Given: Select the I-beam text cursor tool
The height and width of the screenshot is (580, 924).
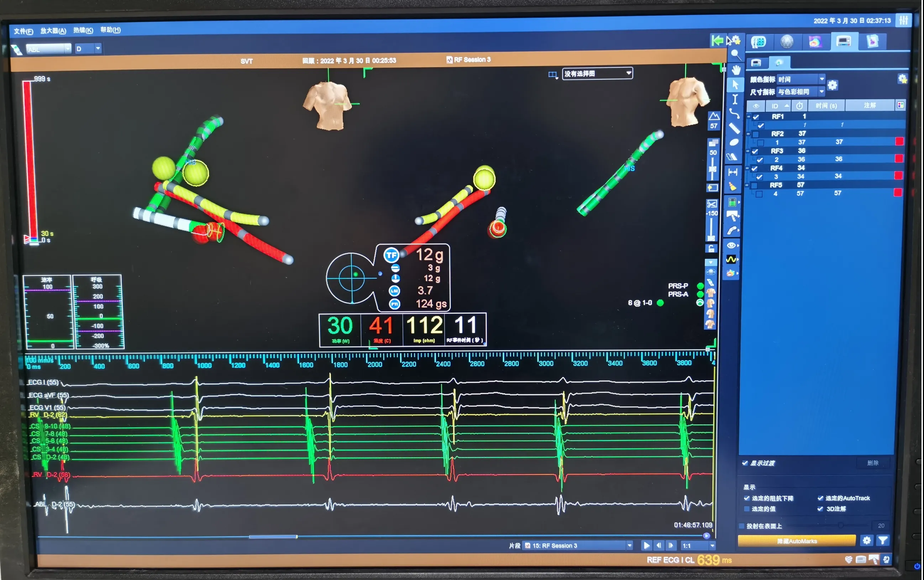Looking at the screenshot, I should pos(735,99).
